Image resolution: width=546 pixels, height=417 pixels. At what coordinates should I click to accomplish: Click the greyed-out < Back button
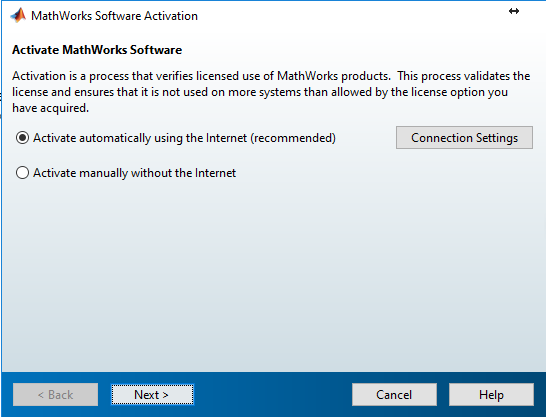coord(55,395)
